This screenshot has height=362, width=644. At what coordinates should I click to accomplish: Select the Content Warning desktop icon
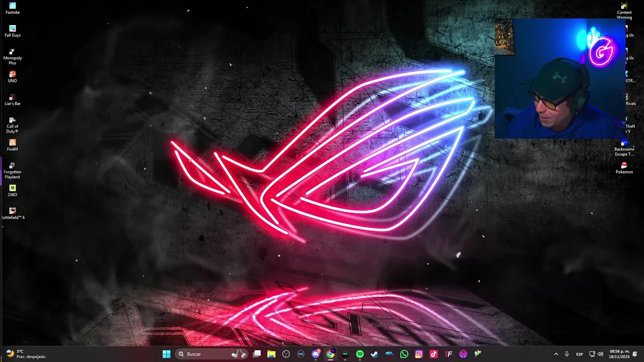[624, 11]
